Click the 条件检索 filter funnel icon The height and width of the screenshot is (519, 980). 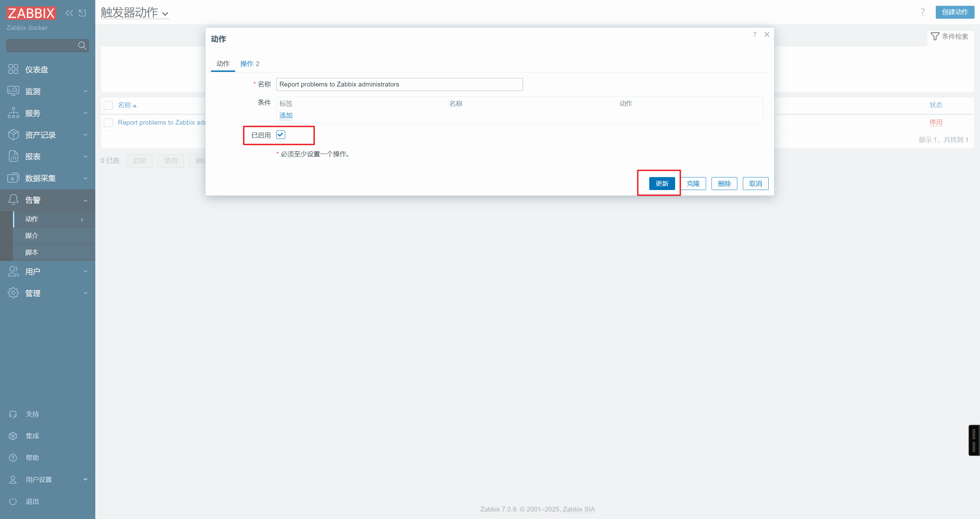[x=935, y=36]
